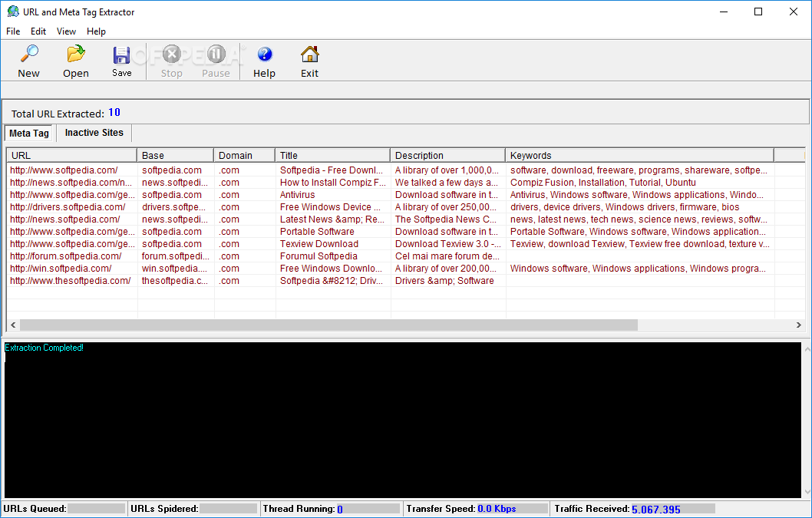
Task: Open the View menu
Action: pos(66,31)
